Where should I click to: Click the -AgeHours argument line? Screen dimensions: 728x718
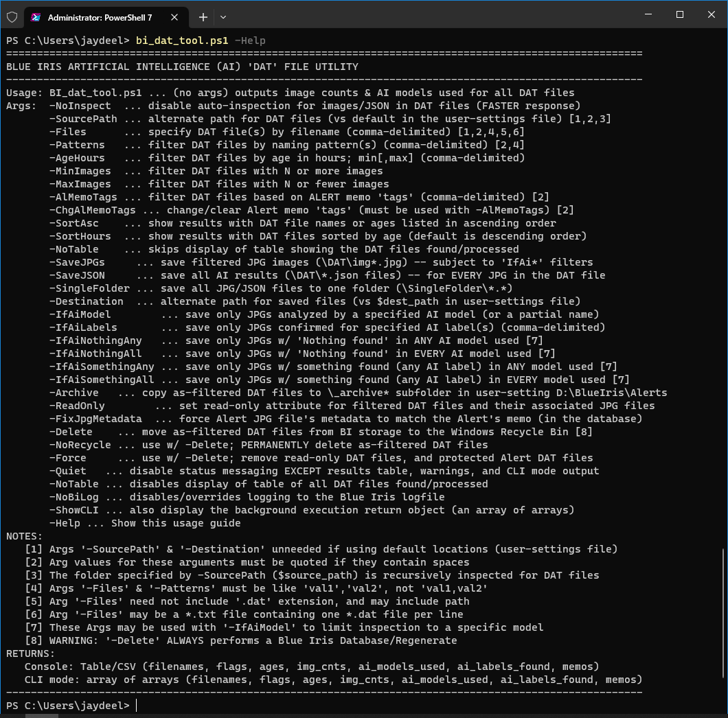click(287, 157)
